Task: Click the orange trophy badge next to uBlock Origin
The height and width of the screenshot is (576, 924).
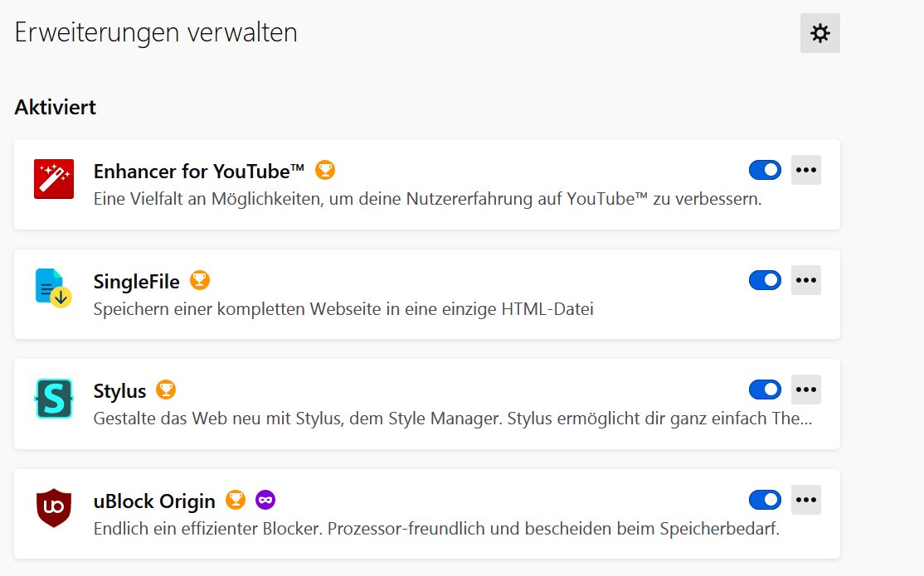Action: (236, 500)
